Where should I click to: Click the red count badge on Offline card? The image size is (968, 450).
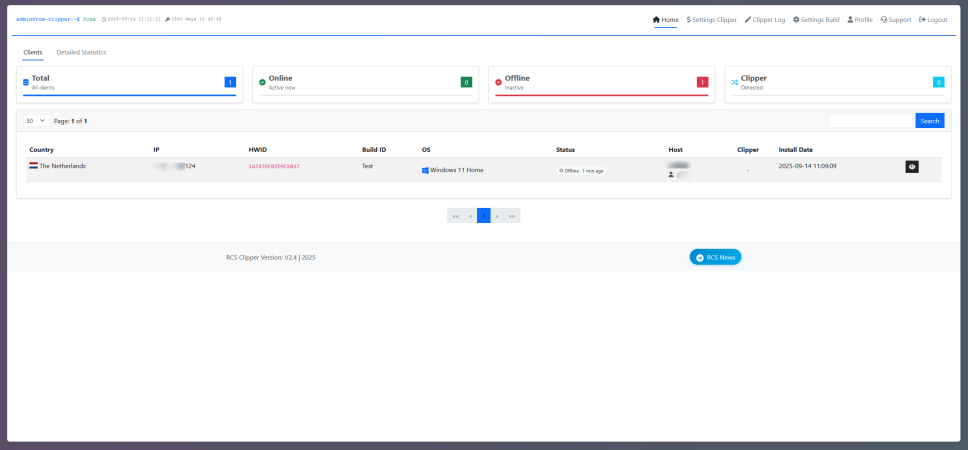pyautogui.click(x=703, y=82)
